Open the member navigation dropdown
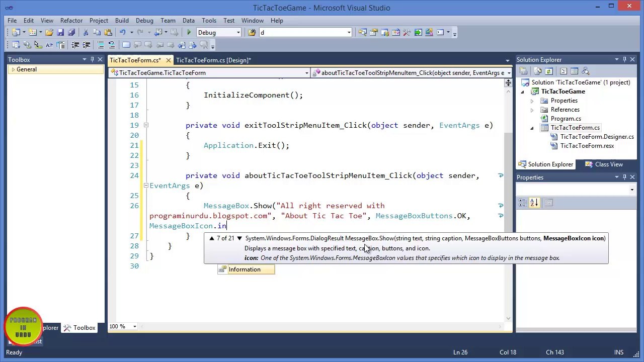The image size is (644, 362). [x=508, y=73]
